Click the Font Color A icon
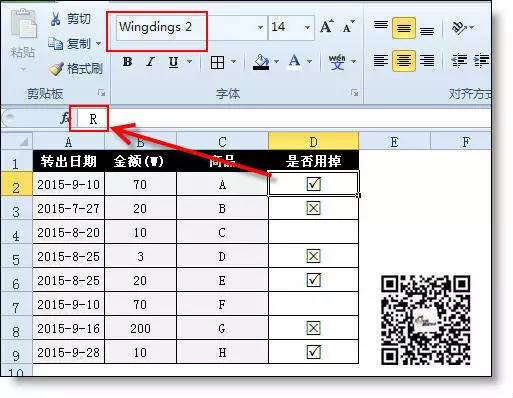The height and width of the screenshot is (398, 513). [295, 62]
